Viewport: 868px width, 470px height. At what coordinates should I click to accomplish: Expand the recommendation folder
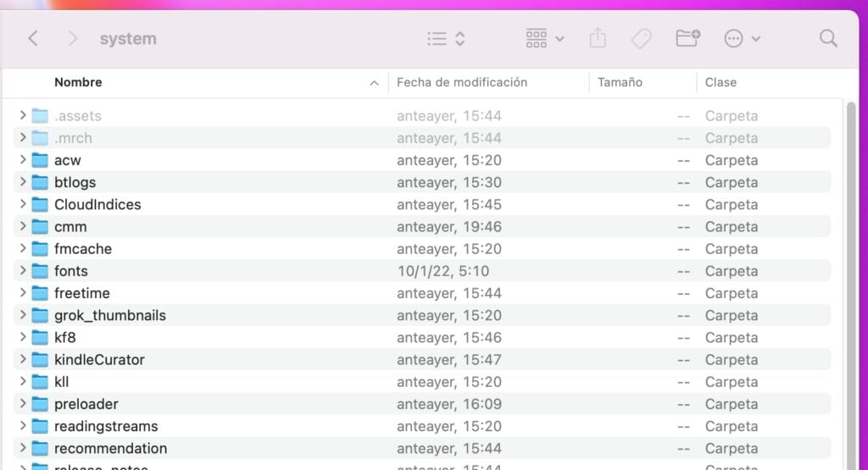23,447
